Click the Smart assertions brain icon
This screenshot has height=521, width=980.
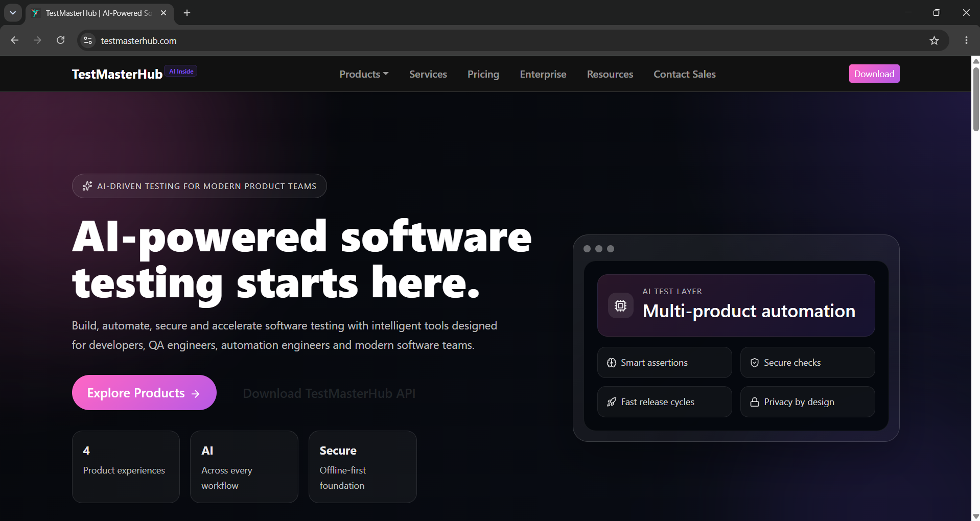point(612,363)
